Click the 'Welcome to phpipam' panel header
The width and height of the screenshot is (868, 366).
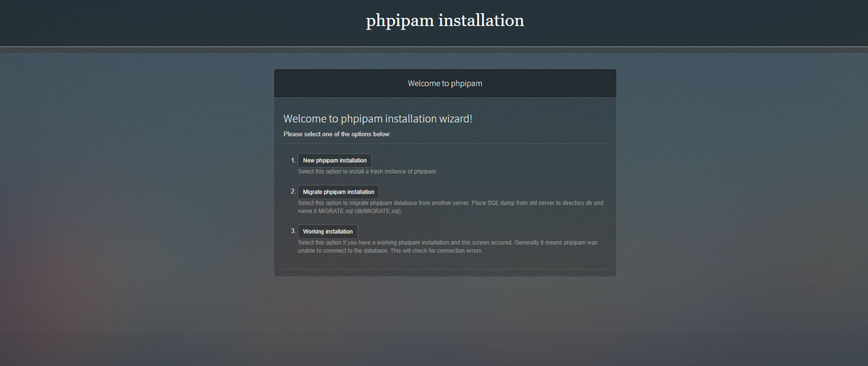coord(445,83)
